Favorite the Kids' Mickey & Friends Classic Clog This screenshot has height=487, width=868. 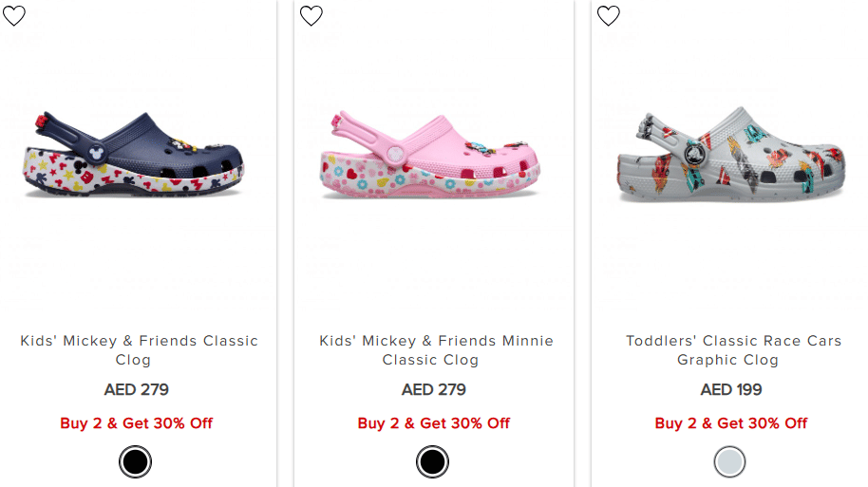[14, 15]
